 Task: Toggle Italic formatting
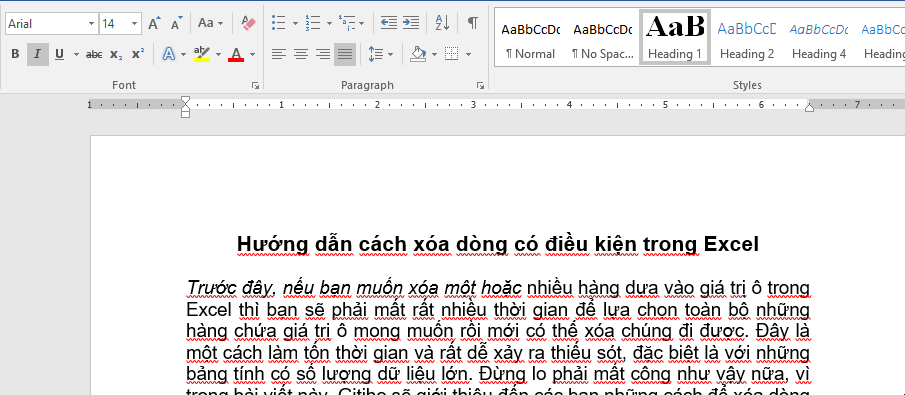pyautogui.click(x=38, y=54)
